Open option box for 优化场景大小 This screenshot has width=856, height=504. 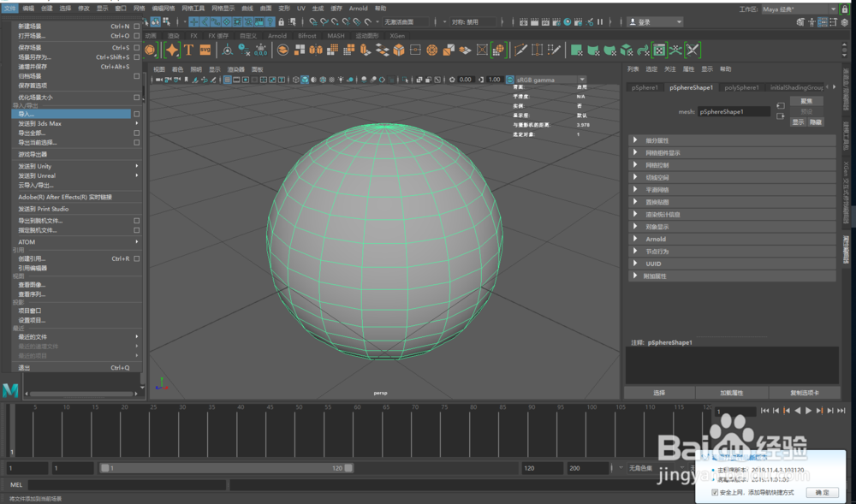tap(136, 98)
